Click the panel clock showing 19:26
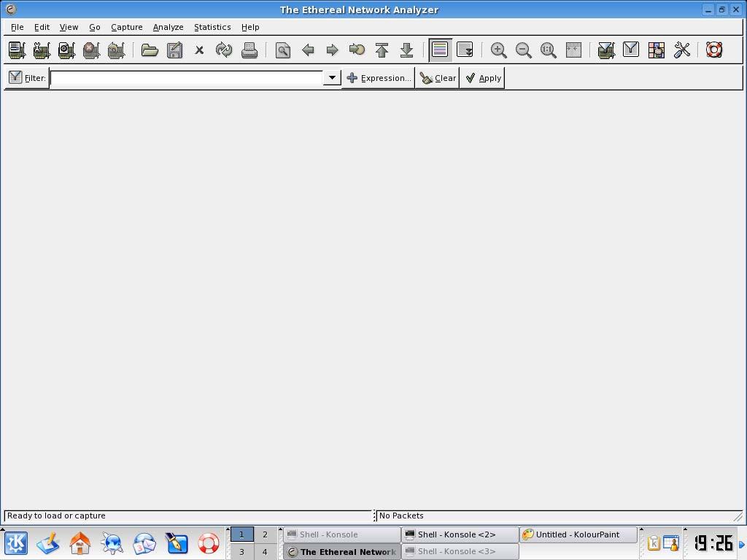The width and height of the screenshot is (747, 560). 713,542
